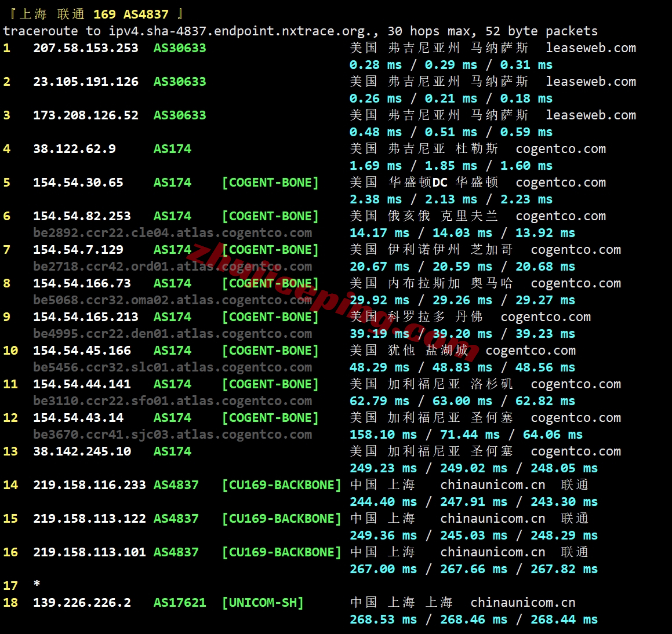
Task: Select [CU169-BACKBONE] on hop 14
Action: pos(282,485)
